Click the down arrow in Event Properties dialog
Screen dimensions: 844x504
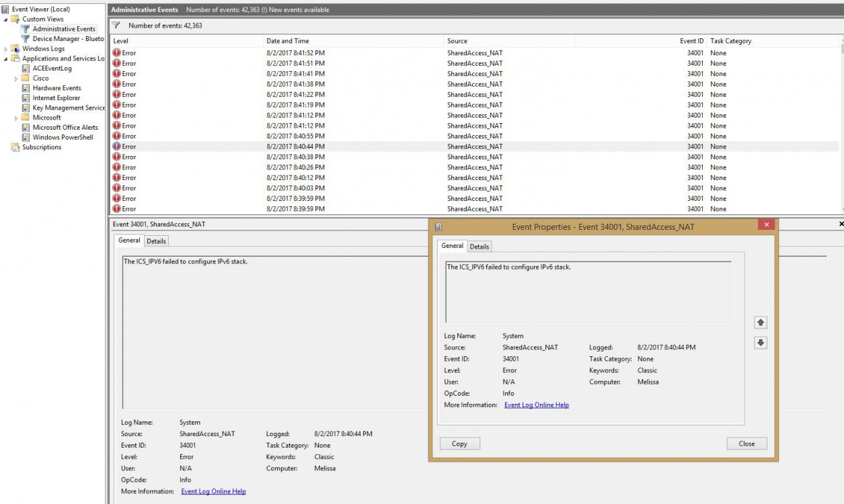coord(761,343)
